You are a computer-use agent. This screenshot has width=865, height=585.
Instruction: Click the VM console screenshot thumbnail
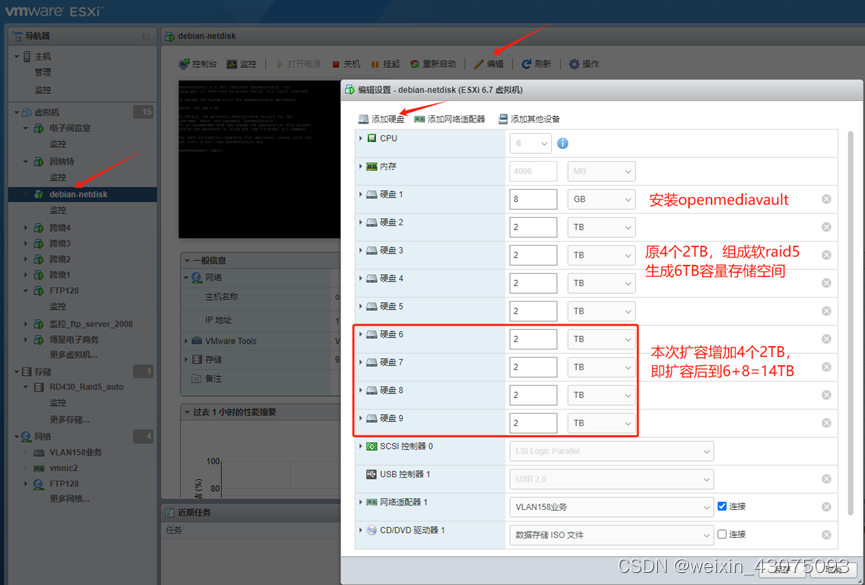pyautogui.click(x=259, y=159)
